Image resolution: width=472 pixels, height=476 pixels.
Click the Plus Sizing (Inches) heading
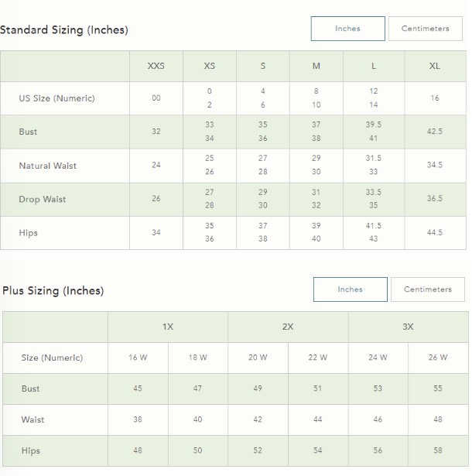pos(53,291)
